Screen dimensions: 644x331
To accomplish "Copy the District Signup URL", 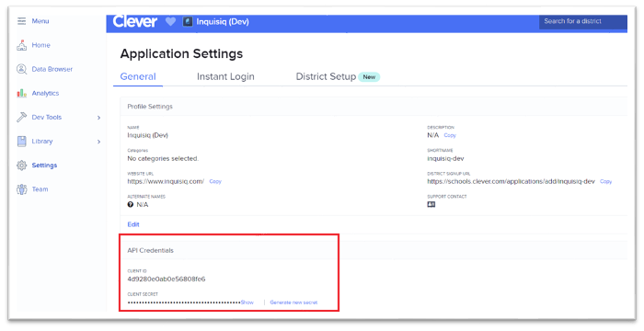I will [x=605, y=181].
